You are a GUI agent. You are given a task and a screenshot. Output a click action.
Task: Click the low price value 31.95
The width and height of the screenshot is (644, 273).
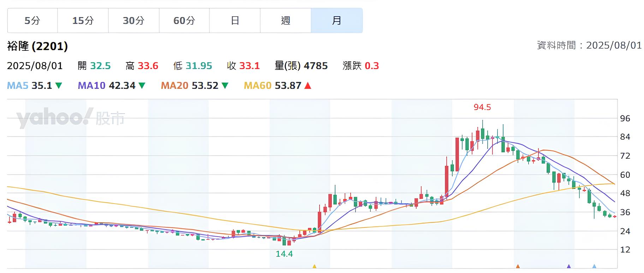(x=199, y=66)
